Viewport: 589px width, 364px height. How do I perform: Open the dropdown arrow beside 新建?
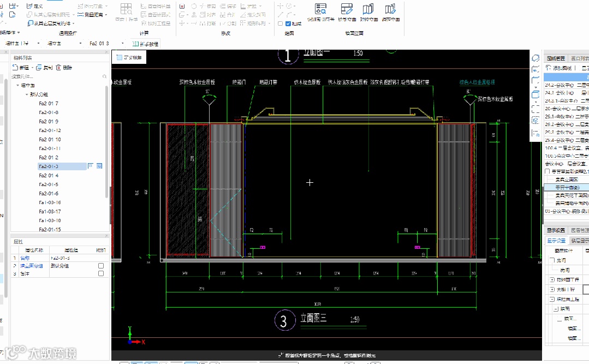point(32,68)
